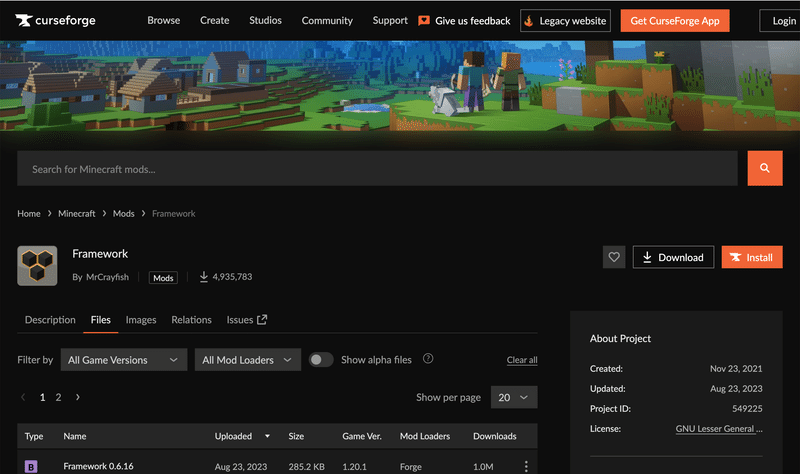The width and height of the screenshot is (800, 474).
Task: Click the feedback flag icon
Action: 423,20
